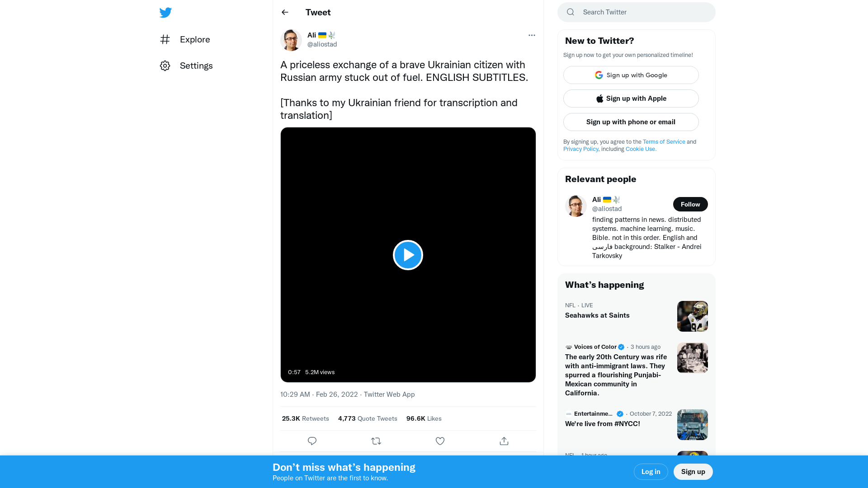Sign up with phone or email
Viewport: 868px width, 488px height.
(631, 122)
